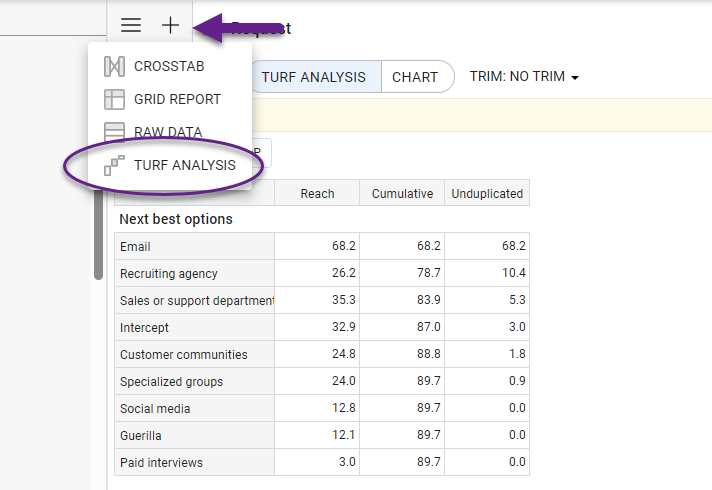
Task: Select the Sales or support department row
Action: coord(196,300)
